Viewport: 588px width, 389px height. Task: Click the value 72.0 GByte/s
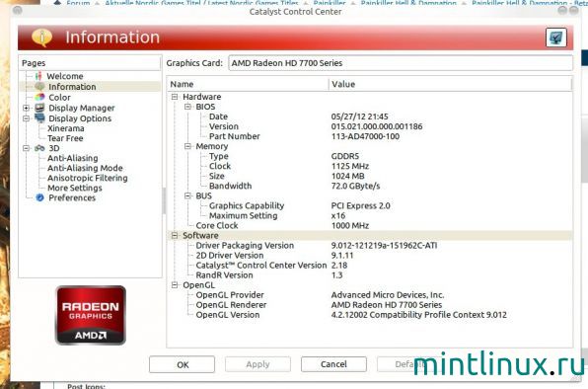[x=355, y=186]
